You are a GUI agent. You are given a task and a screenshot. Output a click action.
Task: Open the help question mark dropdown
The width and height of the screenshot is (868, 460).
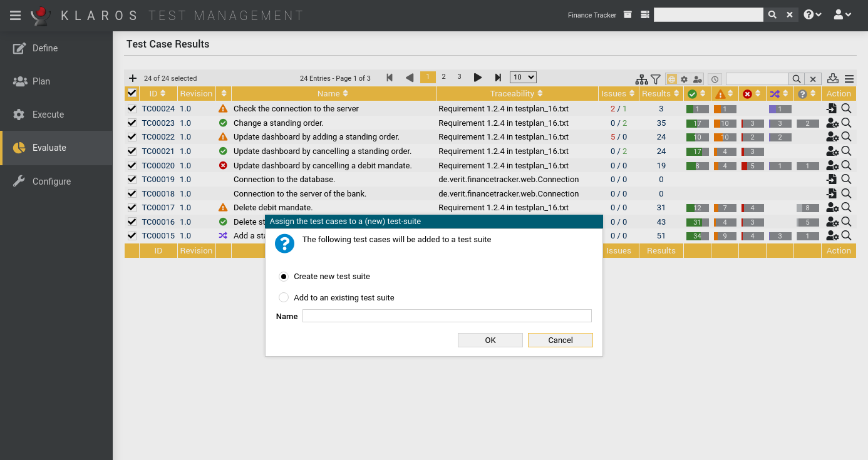click(812, 14)
